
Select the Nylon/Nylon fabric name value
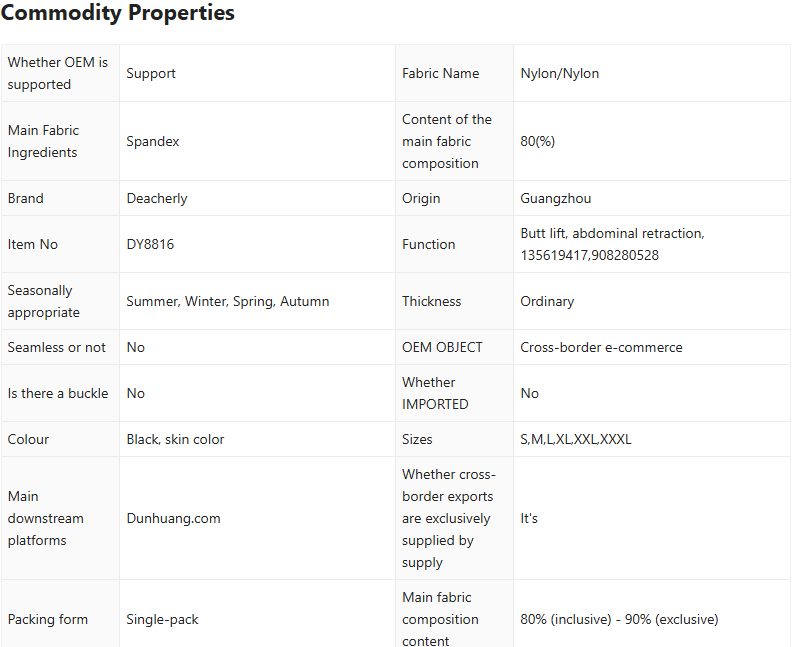[560, 73]
